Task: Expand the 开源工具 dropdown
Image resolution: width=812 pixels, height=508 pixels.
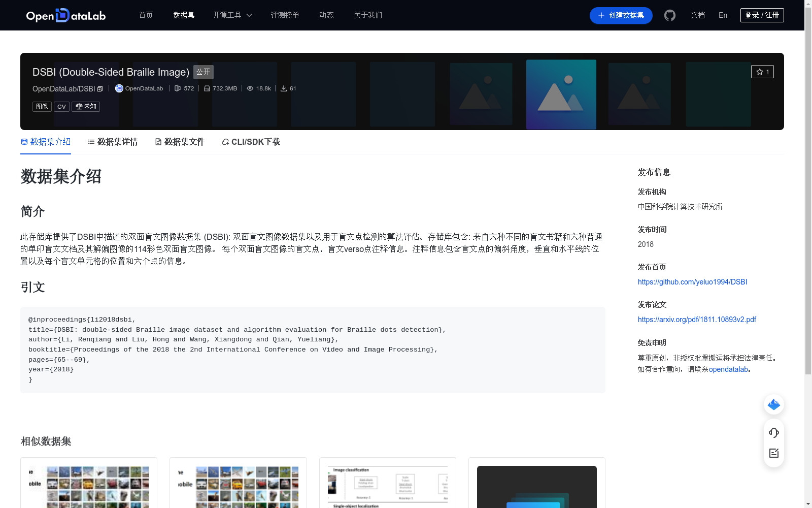Action: click(x=232, y=15)
